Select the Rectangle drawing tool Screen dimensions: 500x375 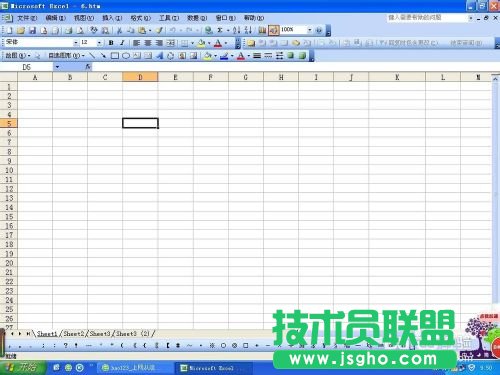click(115, 56)
